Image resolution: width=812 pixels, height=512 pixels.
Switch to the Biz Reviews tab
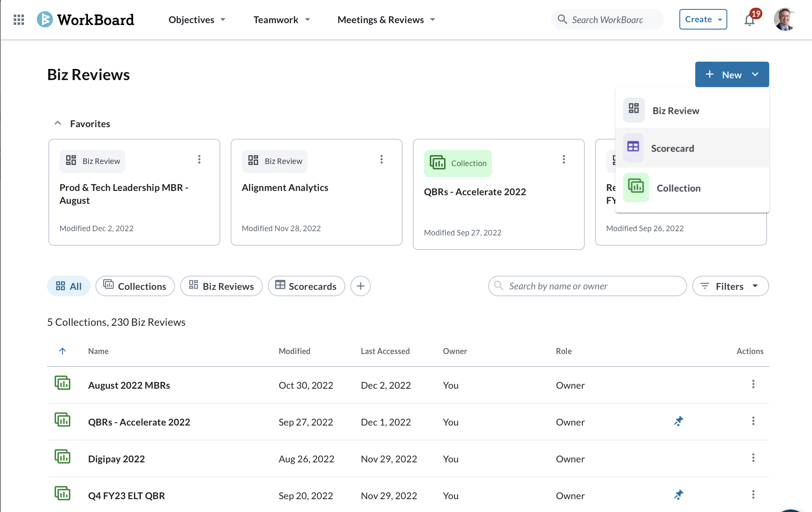click(221, 286)
